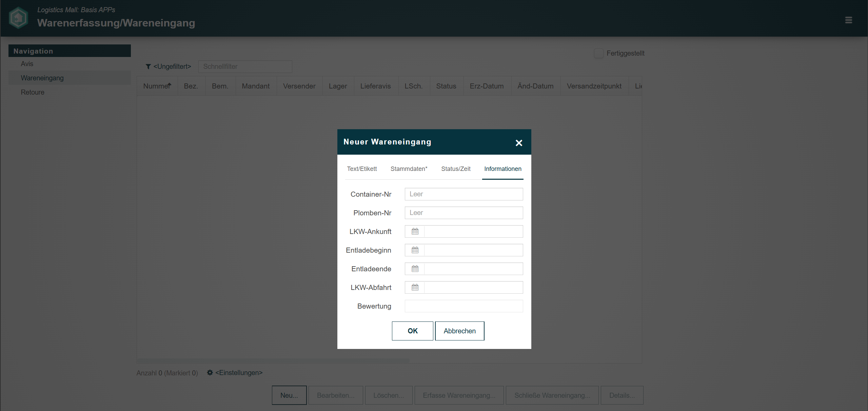This screenshot has height=411, width=868.
Task: Select Avis in the navigation panel
Action: point(27,64)
